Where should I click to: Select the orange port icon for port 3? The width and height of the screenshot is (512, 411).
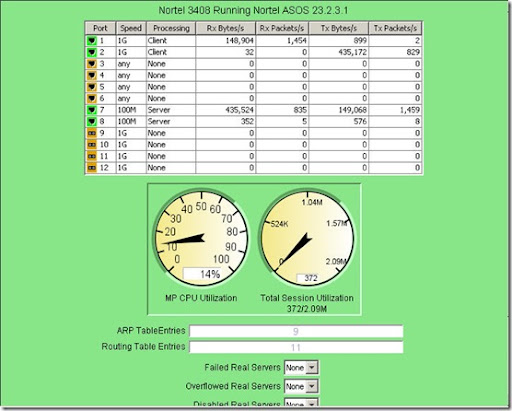pos(92,64)
